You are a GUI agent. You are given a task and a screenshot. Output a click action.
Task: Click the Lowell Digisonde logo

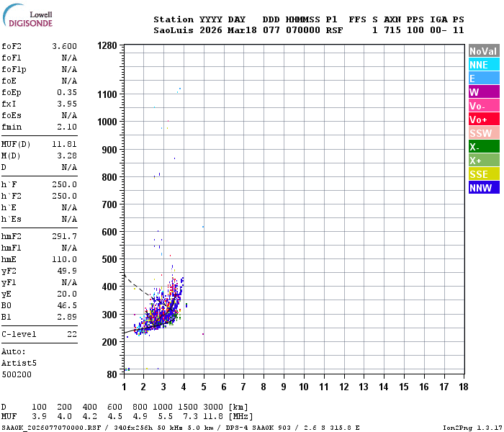click(x=27, y=16)
